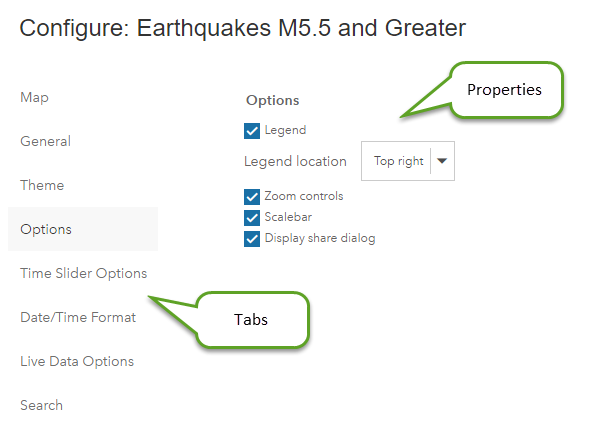The image size is (600, 444).
Task: Click the 'Scalebar' label text
Action: click(x=289, y=217)
